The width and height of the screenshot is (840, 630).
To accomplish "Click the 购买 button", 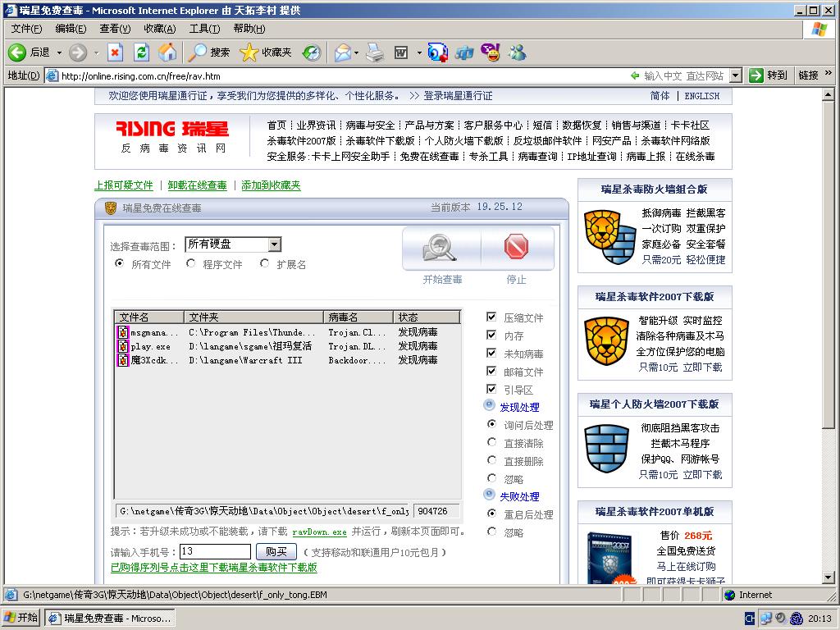I will click(276, 551).
